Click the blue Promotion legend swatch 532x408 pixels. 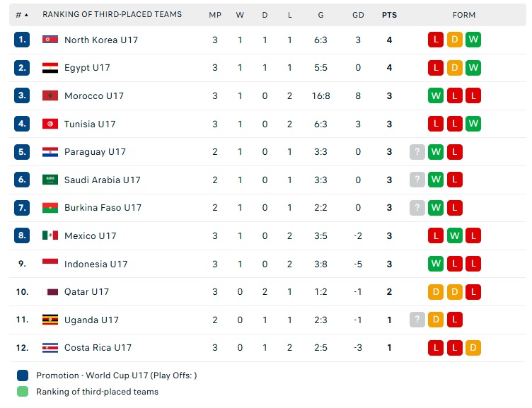[x=23, y=375]
